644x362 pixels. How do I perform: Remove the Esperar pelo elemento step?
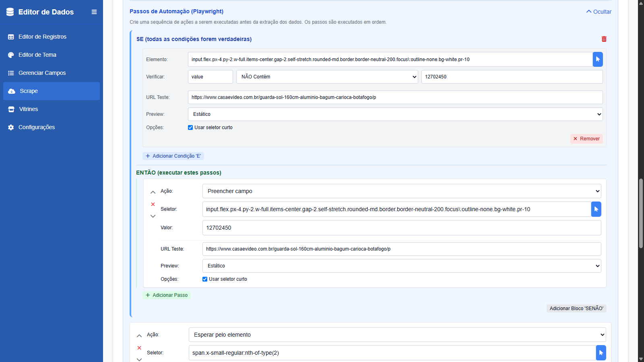pos(139,348)
